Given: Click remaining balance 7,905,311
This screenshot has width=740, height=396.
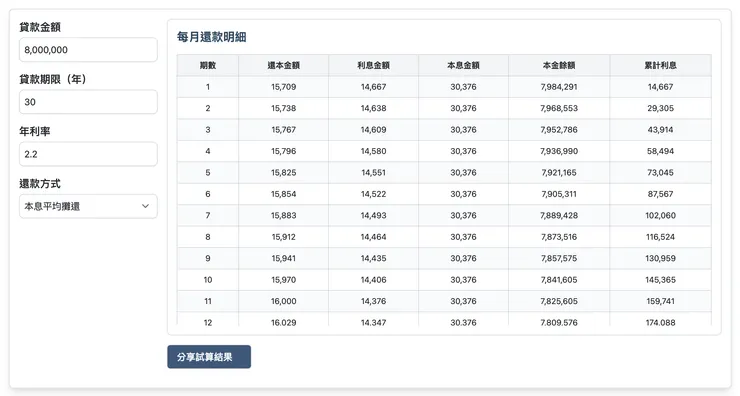Looking at the screenshot, I should [x=559, y=194].
